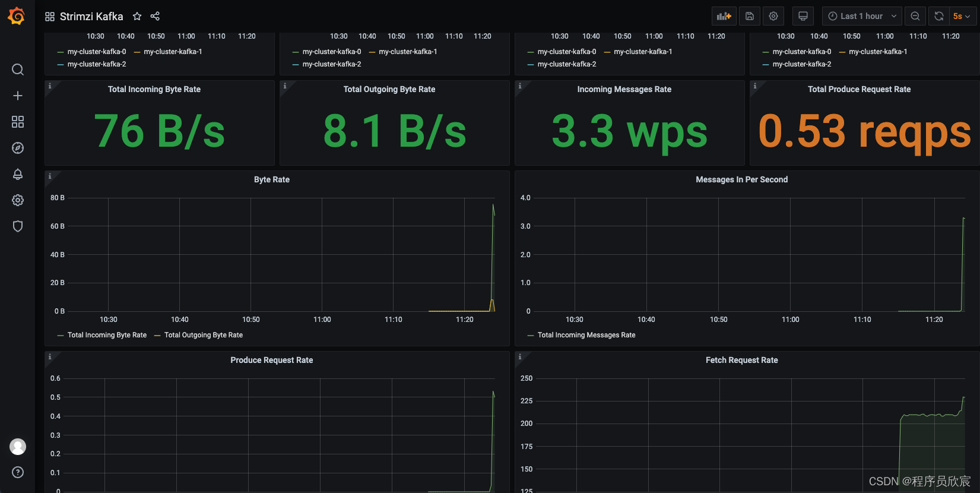Toggle Total Incoming Messages Rate legend series
This screenshot has height=493, width=980.
[x=586, y=335]
